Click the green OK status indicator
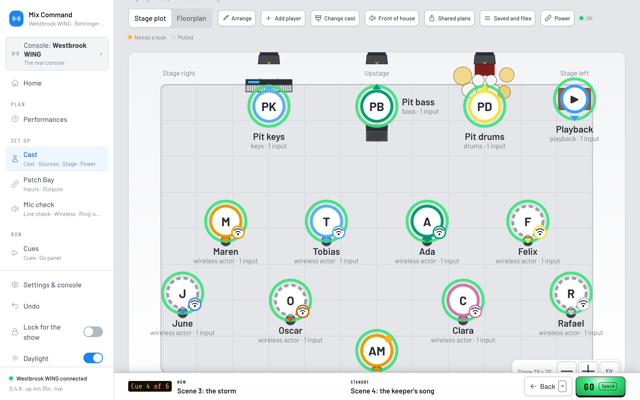 [x=586, y=18]
